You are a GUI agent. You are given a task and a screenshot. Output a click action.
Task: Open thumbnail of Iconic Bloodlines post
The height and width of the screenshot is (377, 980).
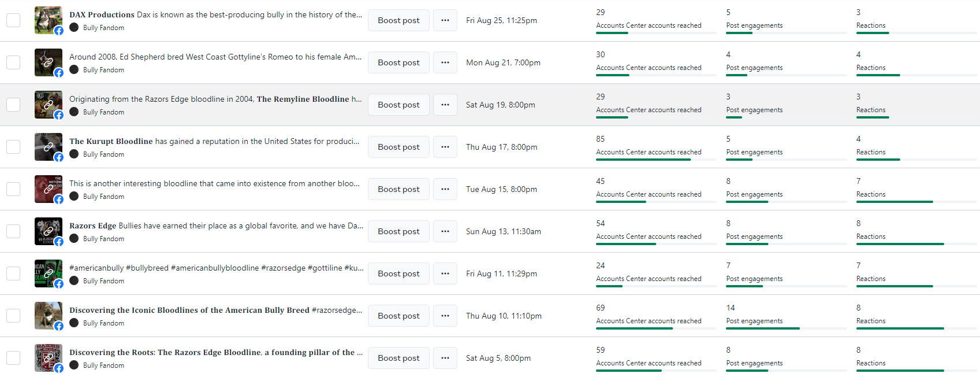click(x=48, y=316)
